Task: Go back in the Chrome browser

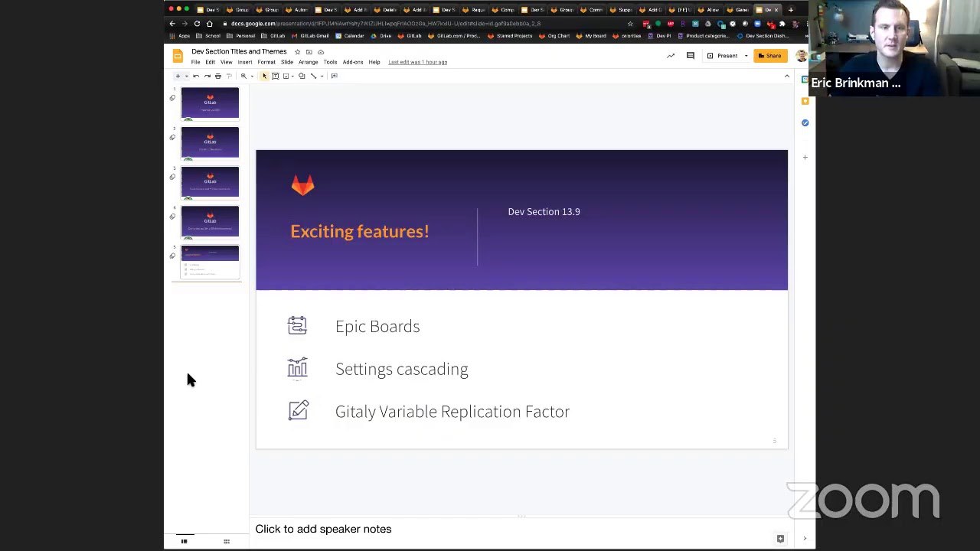Action: (x=172, y=24)
